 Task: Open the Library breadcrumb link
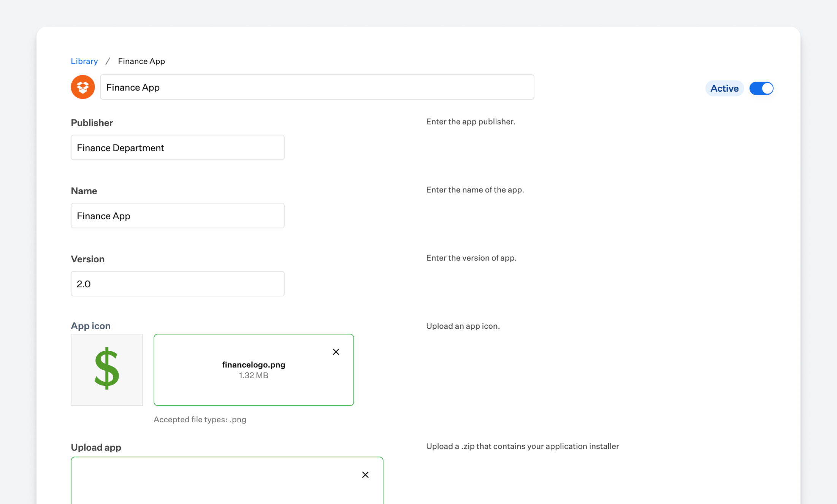point(84,61)
